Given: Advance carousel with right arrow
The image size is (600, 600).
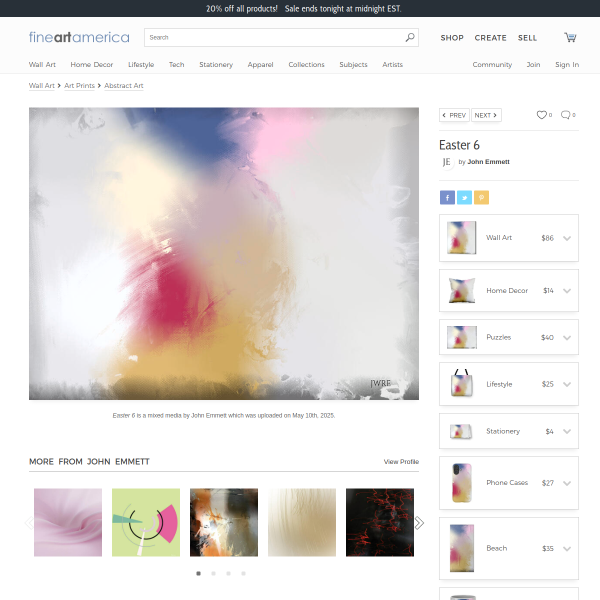Looking at the screenshot, I should point(419,523).
